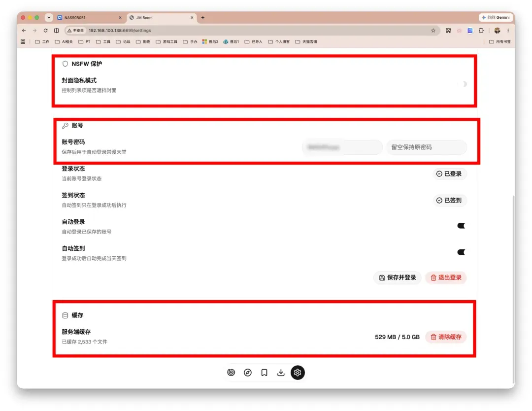Click the 清除缓存 button
Screen dimensions: 532x411
coord(446,337)
